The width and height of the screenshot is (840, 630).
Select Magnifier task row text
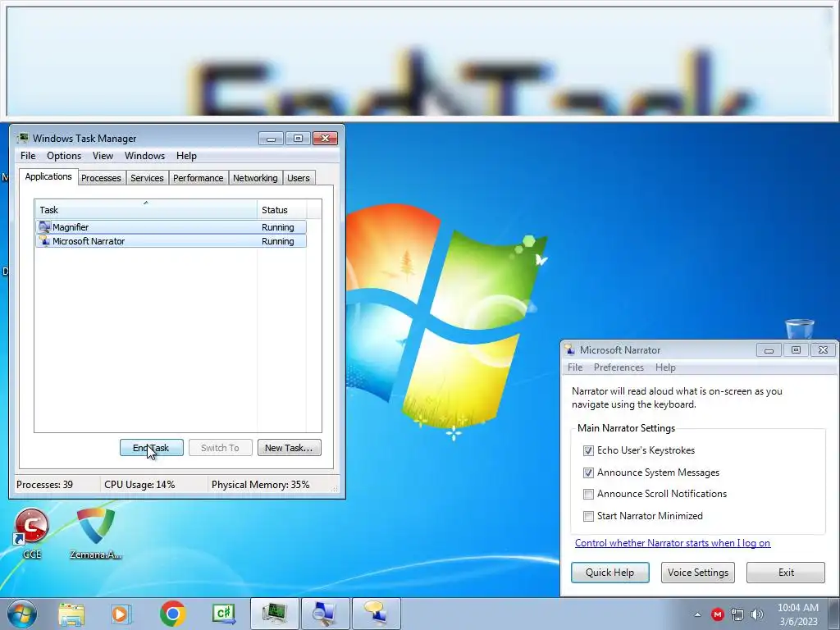point(71,227)
